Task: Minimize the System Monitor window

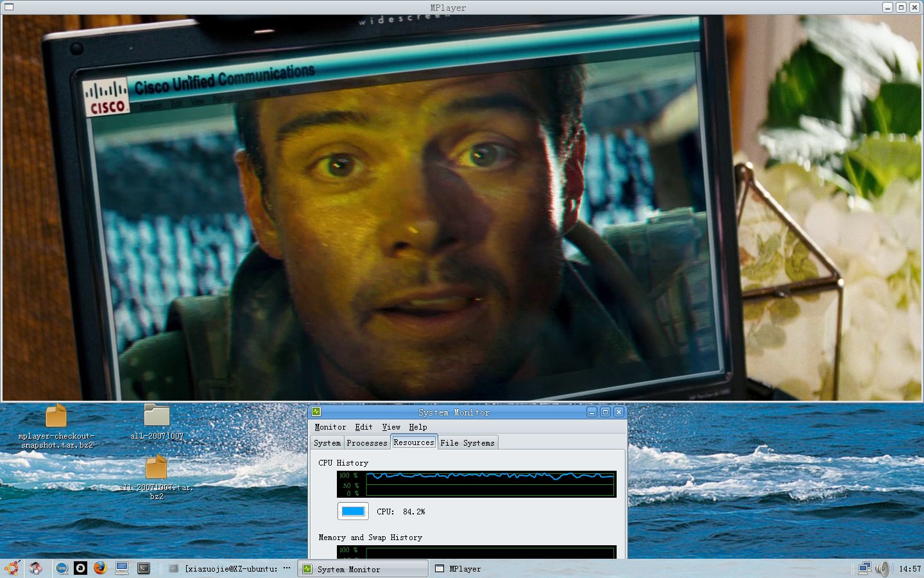Action: pos(592,412)
